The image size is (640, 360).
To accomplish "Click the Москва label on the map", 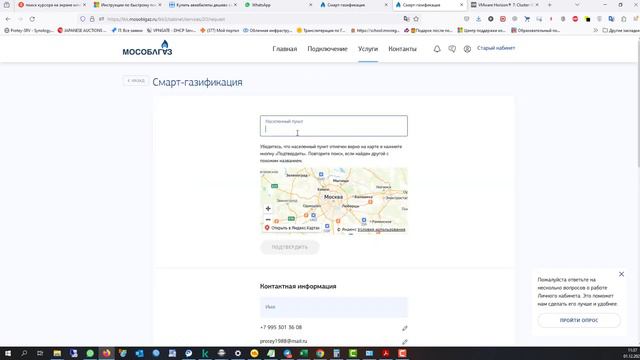I will click(333, 197).
